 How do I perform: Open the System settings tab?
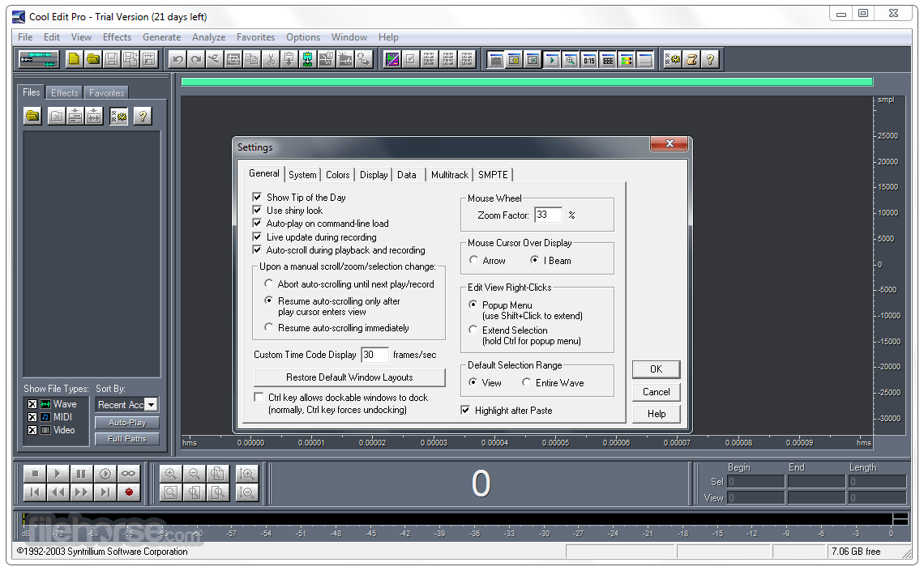click(302, 175)
